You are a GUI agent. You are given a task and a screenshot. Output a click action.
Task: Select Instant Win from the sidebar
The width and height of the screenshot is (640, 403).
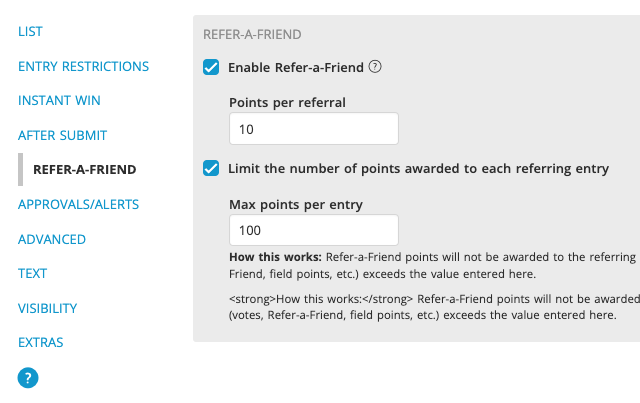[x=59, y=101]
